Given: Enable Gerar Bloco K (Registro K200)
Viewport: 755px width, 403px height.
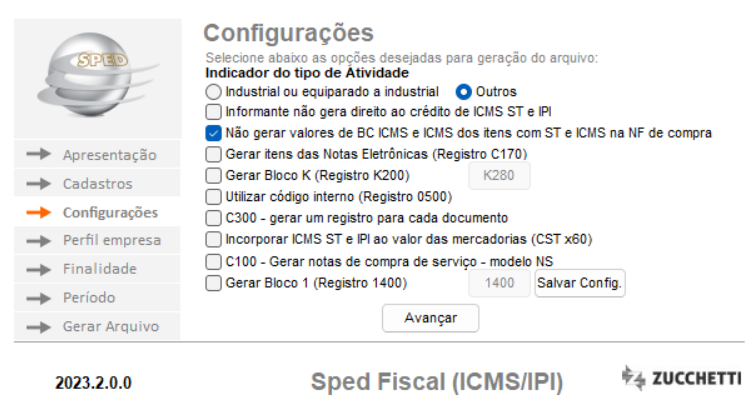Looking at the screenshot, I should click(x=213, y=175).
